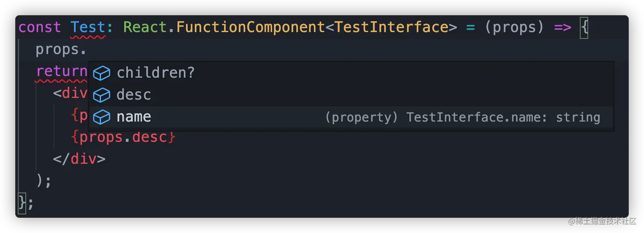Click the cube icon beside children? suggestion
Image resolution: width=644 pixels, height=233 pixels.
(x=101, y=73)
